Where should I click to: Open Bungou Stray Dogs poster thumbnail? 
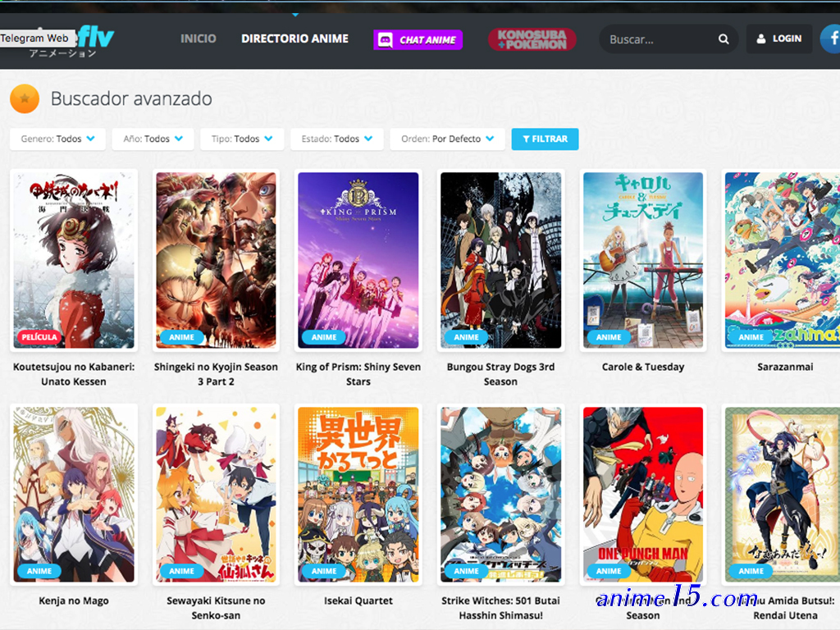(x=501, y=260)
